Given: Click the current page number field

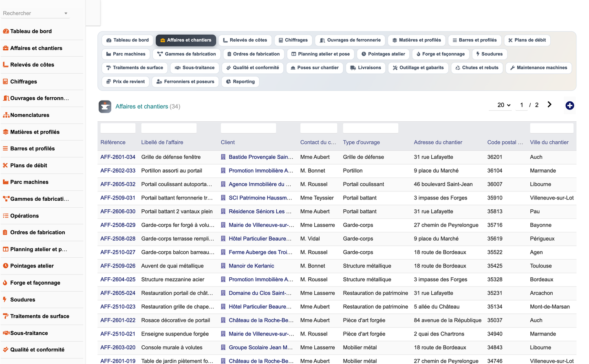Looking at the screenshot, I should tap(521, 105).
